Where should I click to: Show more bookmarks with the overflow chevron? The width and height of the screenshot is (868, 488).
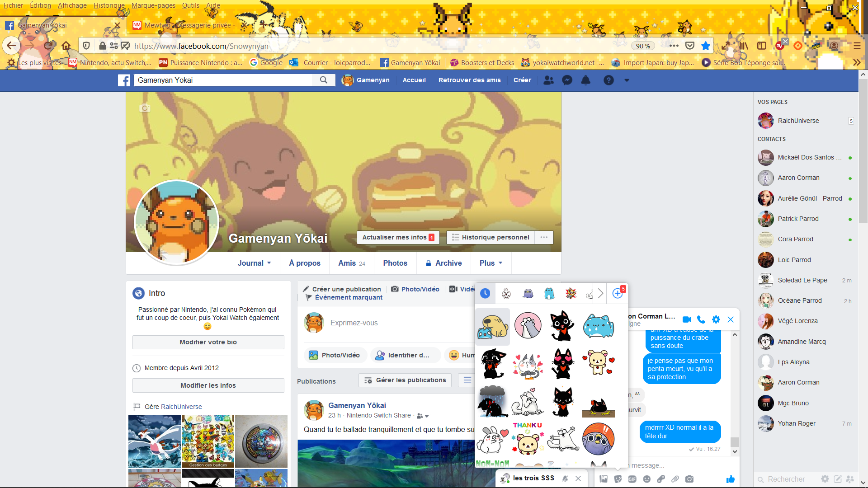coord(857,62)
